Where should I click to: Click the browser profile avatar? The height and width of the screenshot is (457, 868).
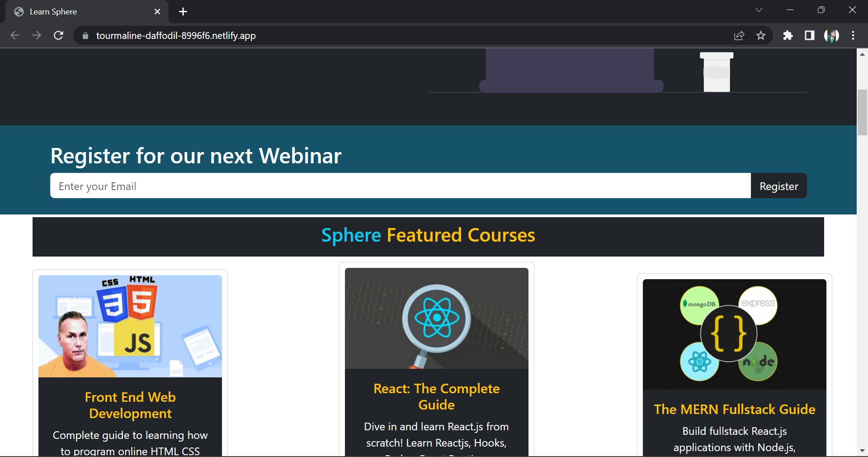point(832,35)
